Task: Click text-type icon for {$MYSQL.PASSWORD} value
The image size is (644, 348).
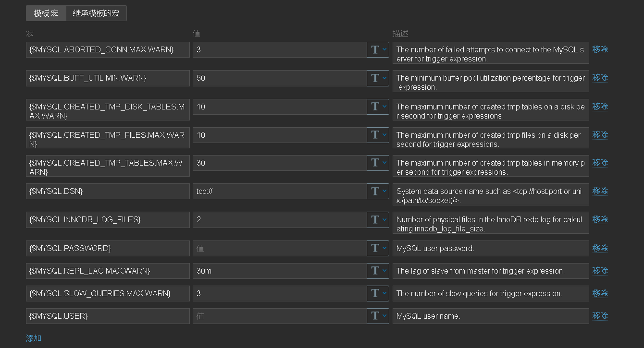Action: click(x=378, y=248)
